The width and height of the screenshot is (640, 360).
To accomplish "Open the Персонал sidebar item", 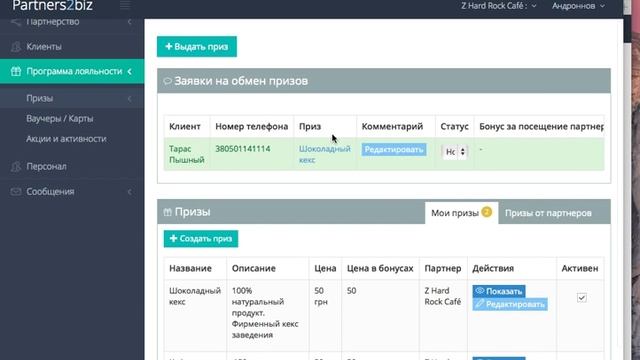I will pyautogui.click(x=72, y=167).
